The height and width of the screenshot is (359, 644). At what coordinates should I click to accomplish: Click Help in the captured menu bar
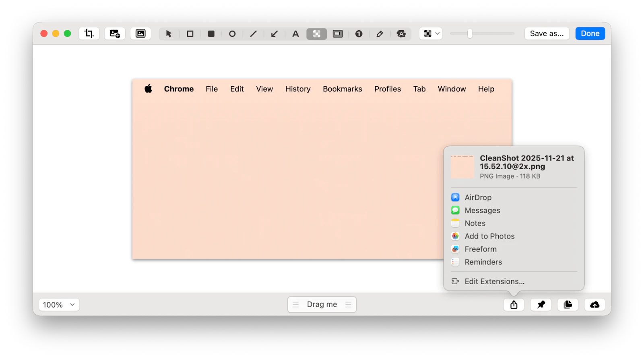pos(486,89)
